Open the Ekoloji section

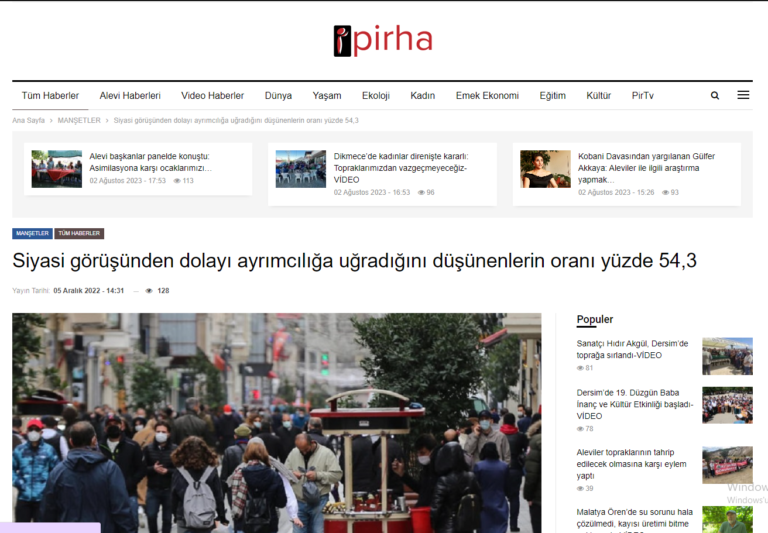point(376,96)
